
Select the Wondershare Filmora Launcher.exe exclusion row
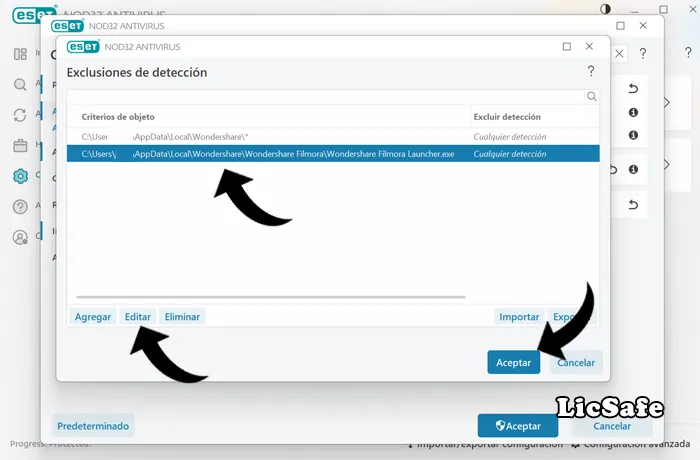tap(333, 154)
